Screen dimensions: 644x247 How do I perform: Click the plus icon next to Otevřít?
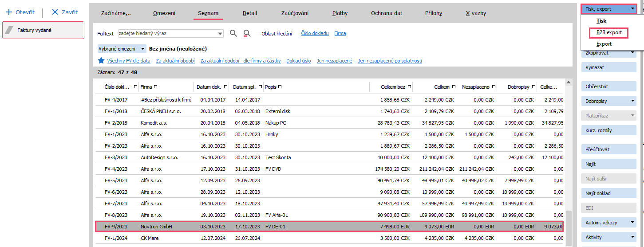[8, 12]
